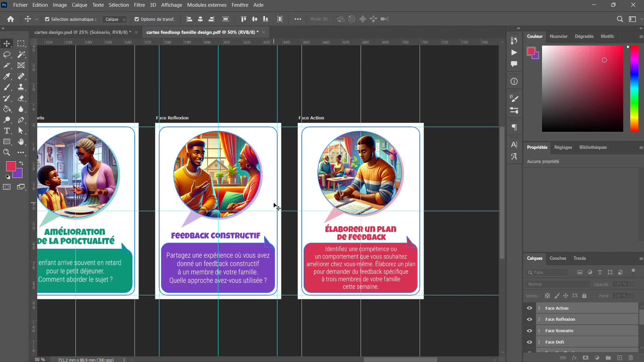The width and height of the screenshot is (644, 362).
Task: Select the Paint Bucket tool
Action: pos(7,109)
